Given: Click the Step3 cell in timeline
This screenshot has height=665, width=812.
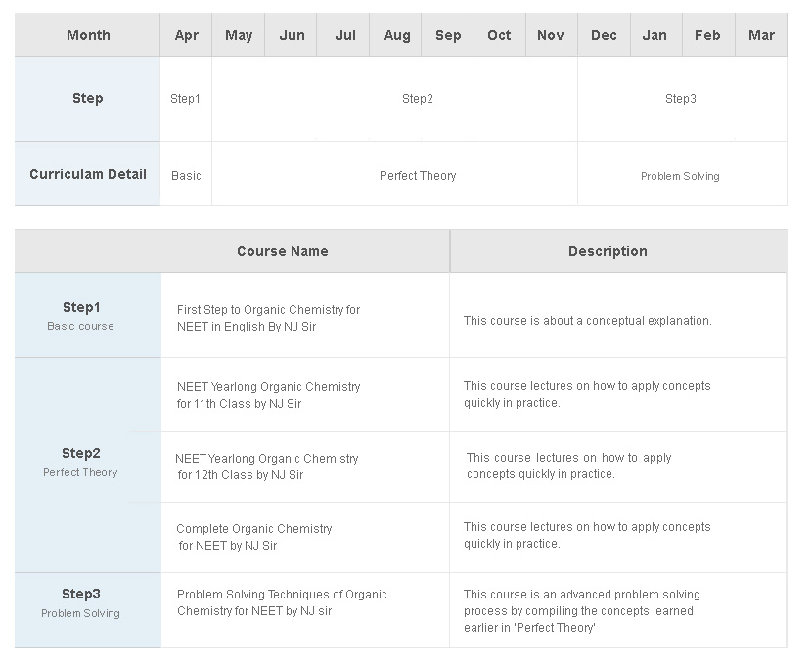Looking at the screenshot, I should point(682,99).
